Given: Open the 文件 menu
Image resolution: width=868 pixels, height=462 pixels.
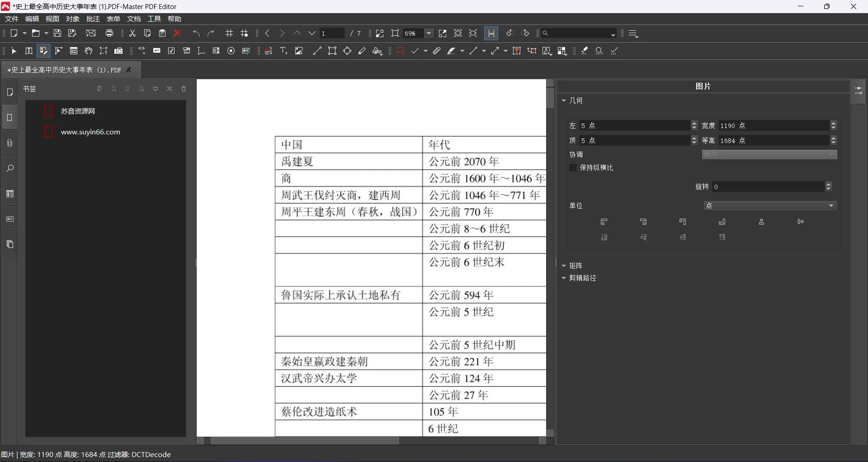Looking at the screenshot, I should [x=12, y=19].
